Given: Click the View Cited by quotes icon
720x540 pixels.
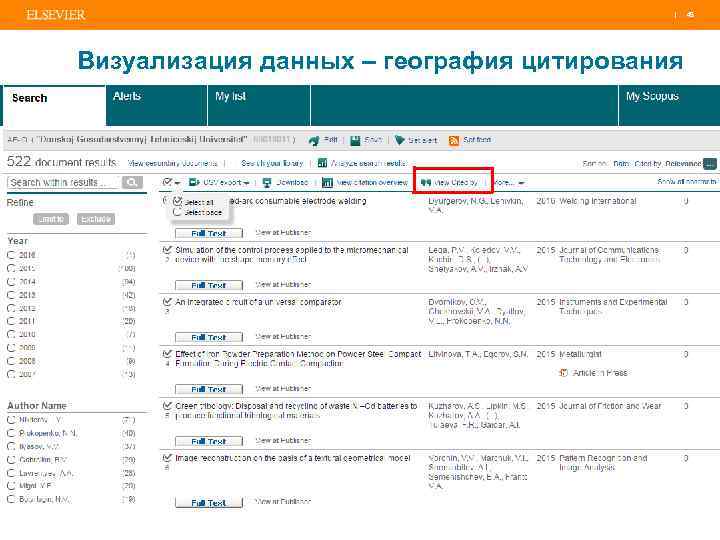Looking at the screenshot, I should pyautogui.click(x=426, y=182).
